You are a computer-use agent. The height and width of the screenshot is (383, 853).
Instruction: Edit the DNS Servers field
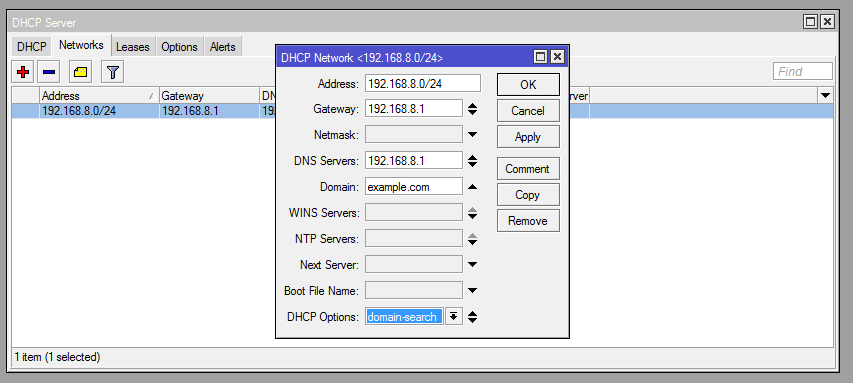414,161
